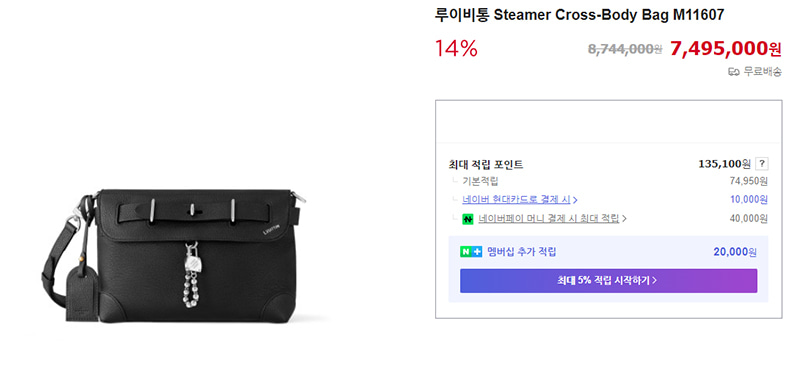Click the 135,100원 total points amount
This screenshot has height=384, width=800.
724,164
